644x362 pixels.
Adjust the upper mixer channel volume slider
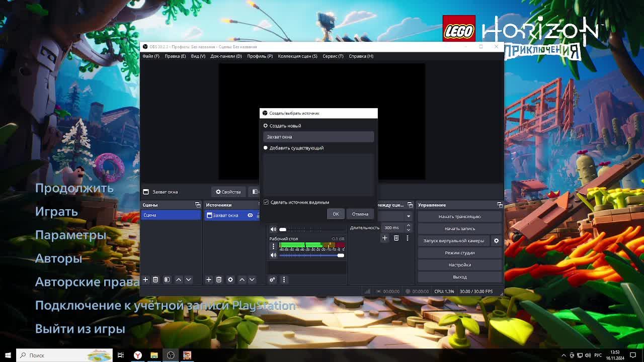pos(312,229)
